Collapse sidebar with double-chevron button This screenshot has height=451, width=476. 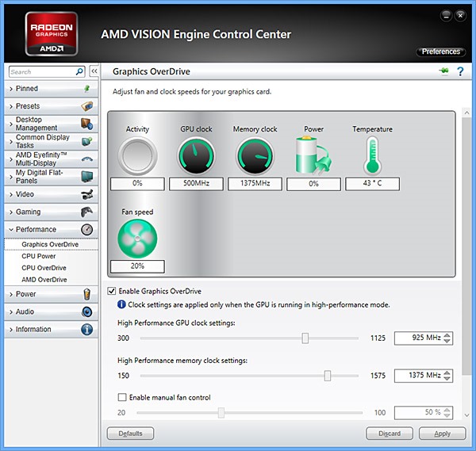pos(94,71)
